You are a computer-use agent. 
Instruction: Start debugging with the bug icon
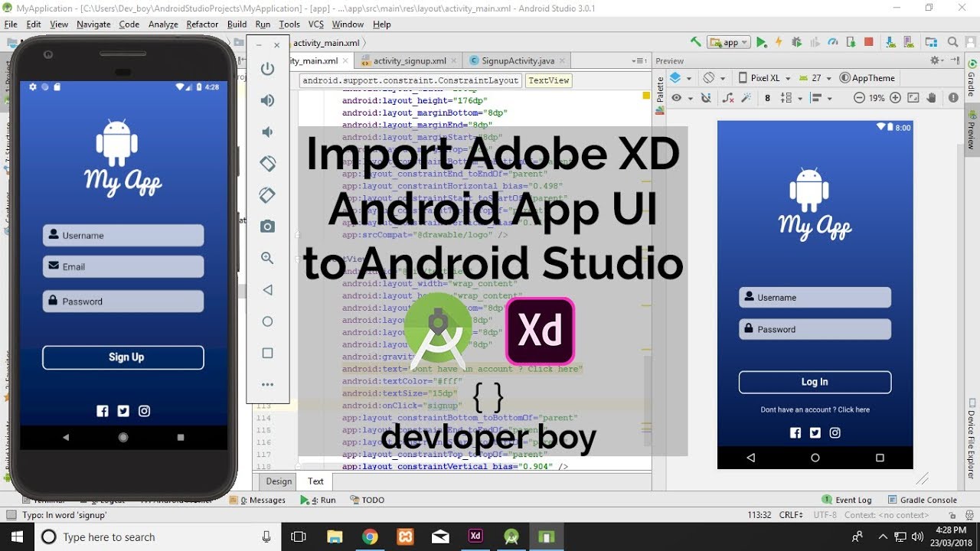coord(797,42)
